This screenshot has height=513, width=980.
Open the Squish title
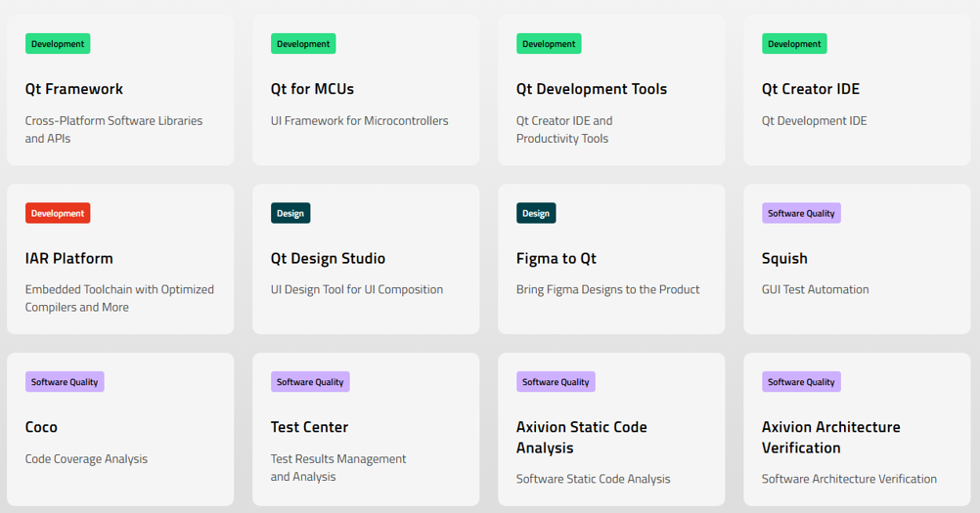(784, 258)
